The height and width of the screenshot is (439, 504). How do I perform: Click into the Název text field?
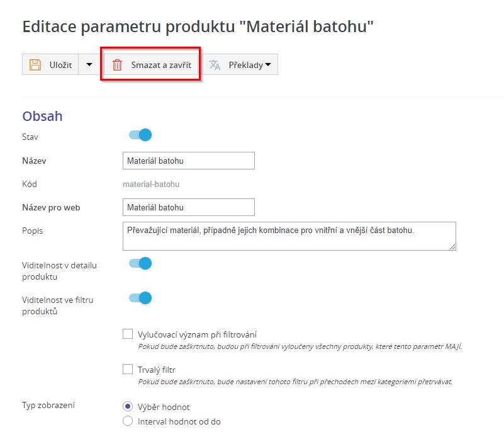pos(188,161)
